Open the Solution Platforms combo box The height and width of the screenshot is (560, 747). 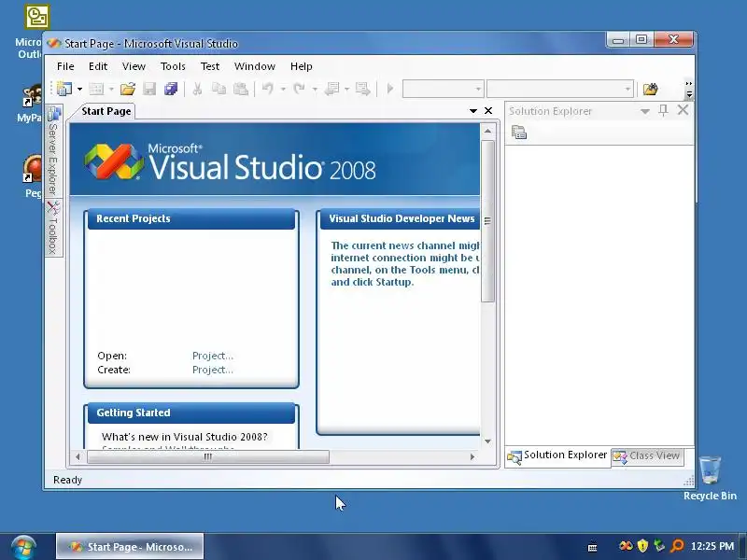coord(559,89)
